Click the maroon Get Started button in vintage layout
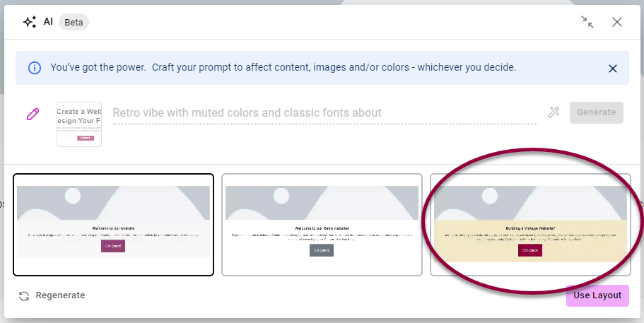The height and width of the screenshot is (323, 644). (x=530, y=250)
